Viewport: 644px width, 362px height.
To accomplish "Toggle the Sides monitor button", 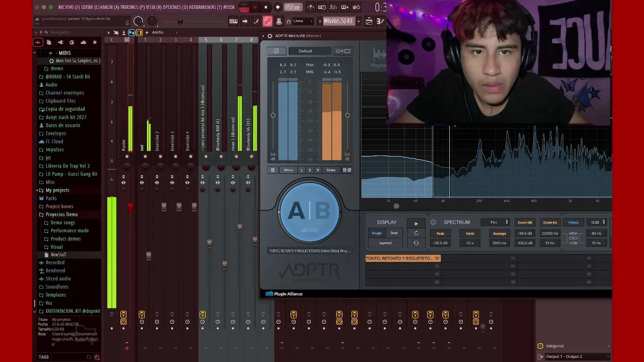I will [331, 170].
